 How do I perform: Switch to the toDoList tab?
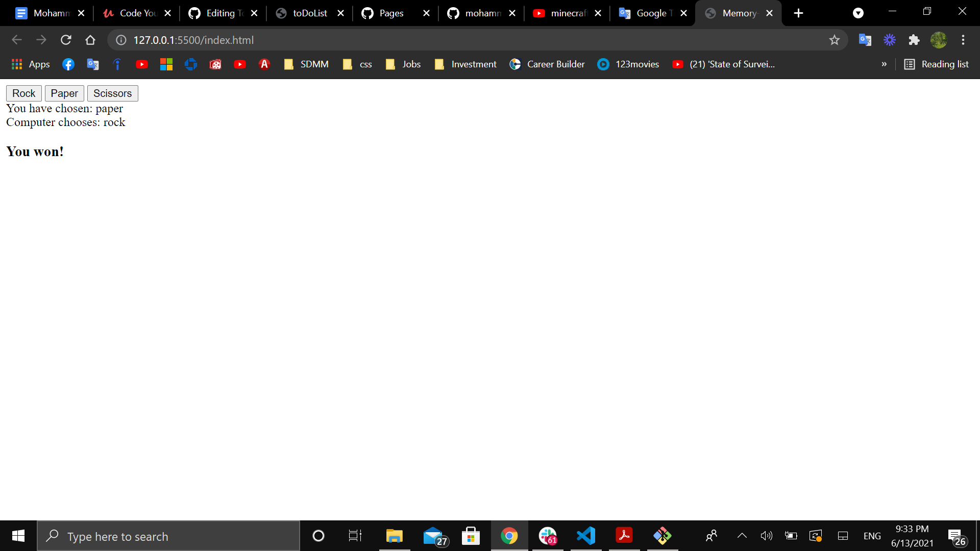(309, 13)
